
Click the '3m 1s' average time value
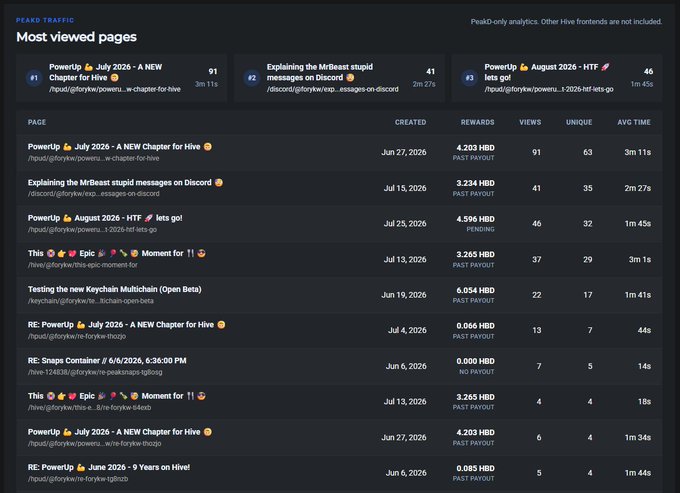640,259
